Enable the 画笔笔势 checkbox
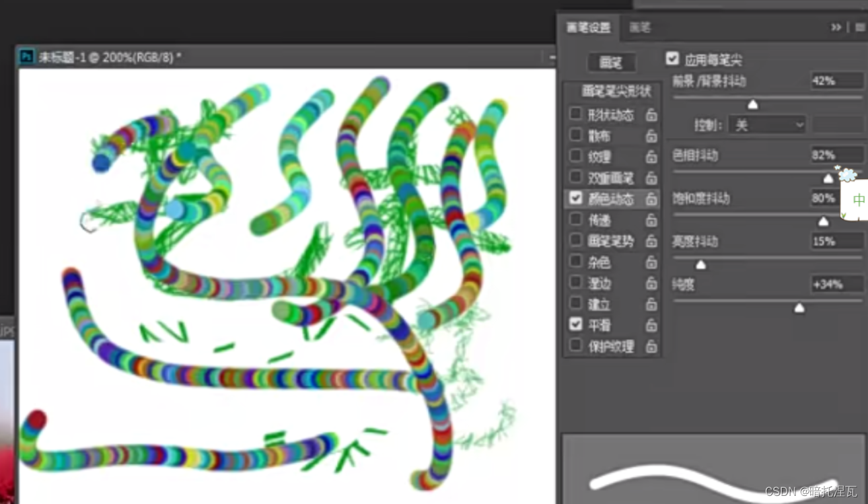868x504 pixels. (575, 240)
